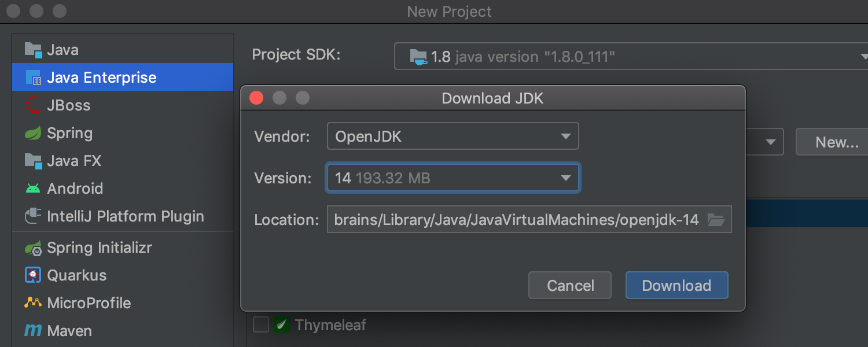Viewport: 868px width, 347px height.
Task: Click the red JBoss icon
Action: 34,105
